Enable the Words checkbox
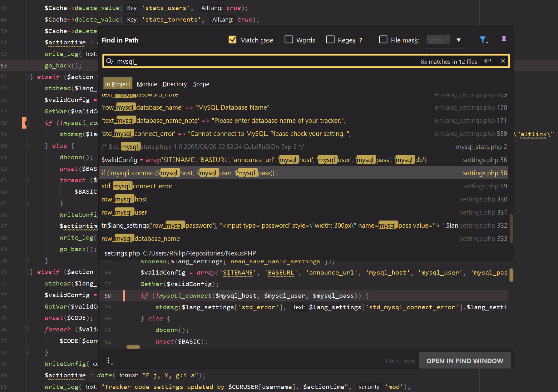This screenshot has width=558, height=392. 289,40
